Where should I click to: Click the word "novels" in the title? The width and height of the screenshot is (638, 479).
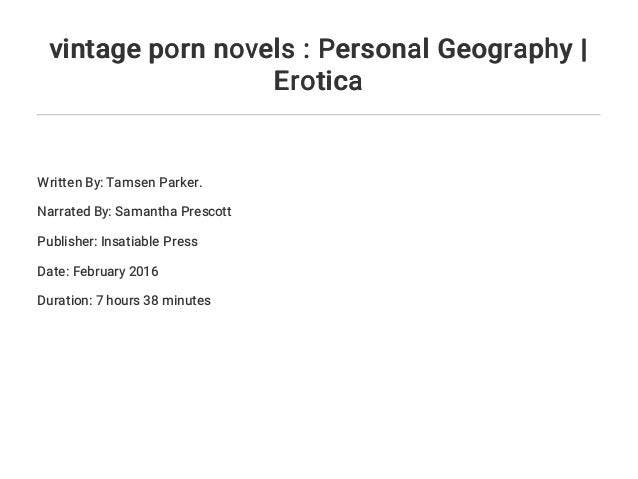click(254, 49)
